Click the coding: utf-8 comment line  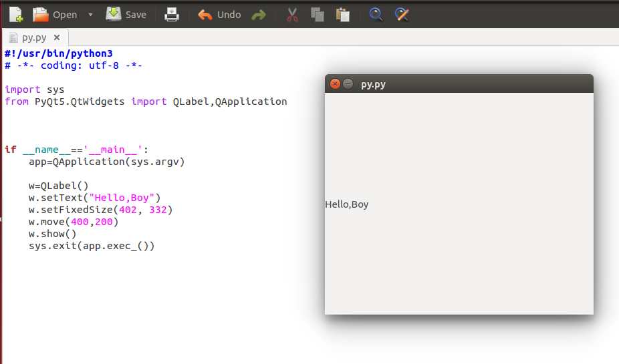click(74, 65)
